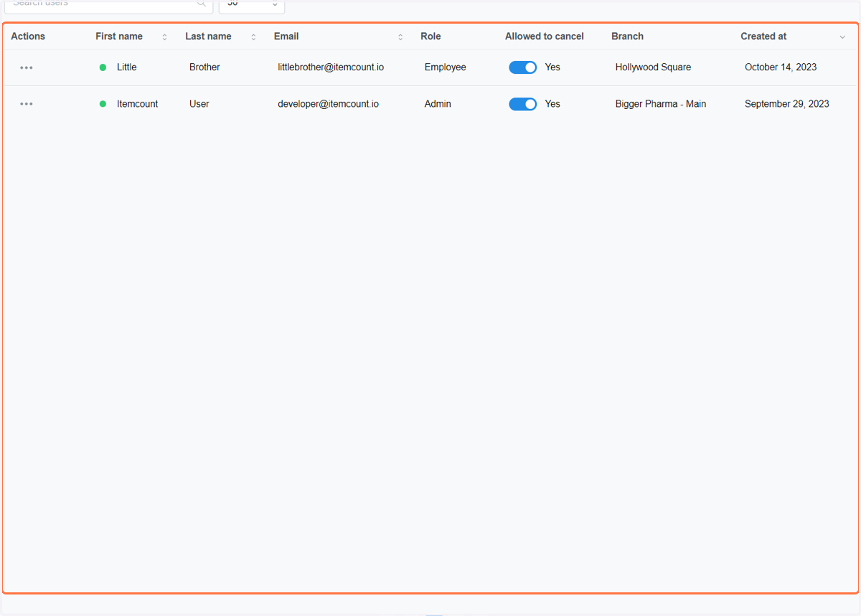Image resolution: width=861 pixels, height=616 pixels.
Task: Click the Actions column header
Action: [x=28, y=37]
